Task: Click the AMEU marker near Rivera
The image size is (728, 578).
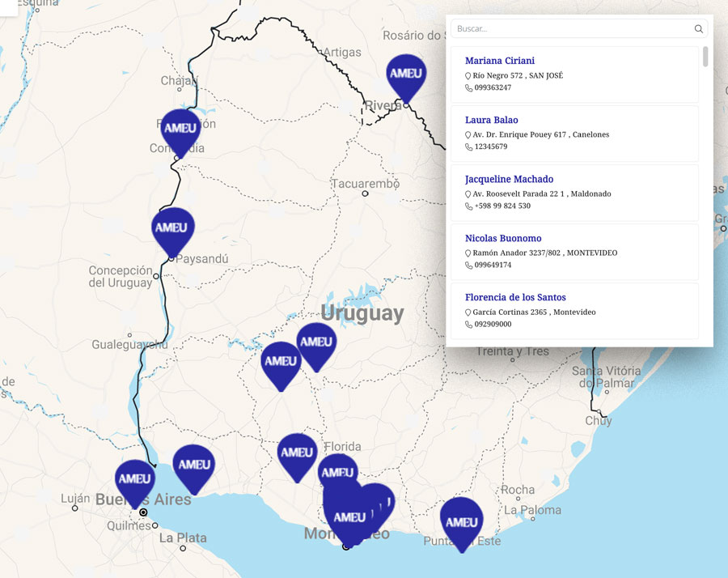Action: [406, 74]
